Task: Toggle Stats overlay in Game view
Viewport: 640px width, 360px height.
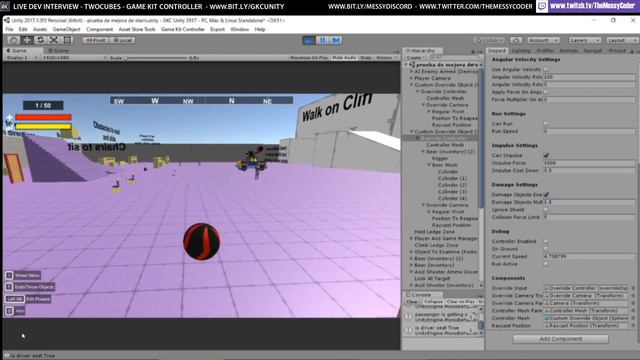Action: (x=366, y=58)
